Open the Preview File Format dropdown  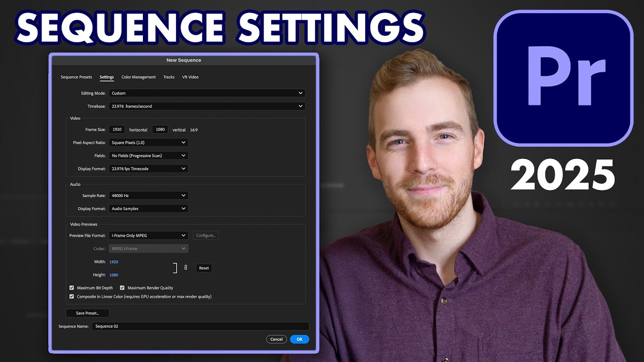[x=148, y=235]
